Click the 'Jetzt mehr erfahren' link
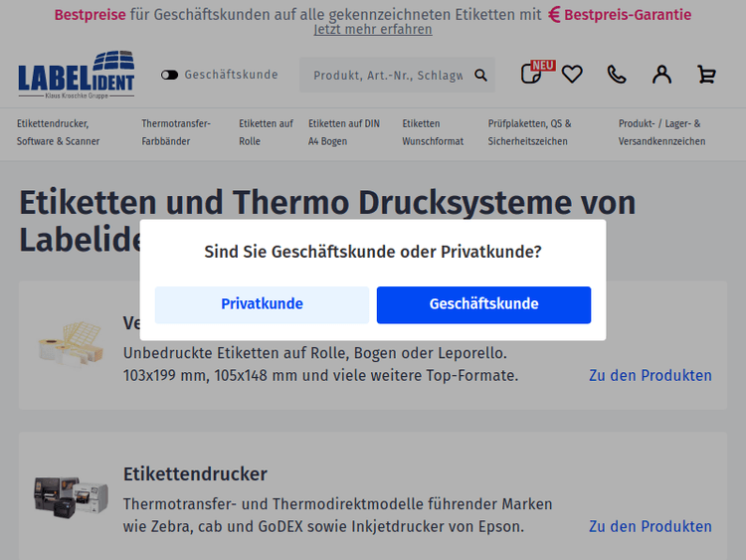The width and height of the screenshot is (746, 560). (x=373, y=30)
